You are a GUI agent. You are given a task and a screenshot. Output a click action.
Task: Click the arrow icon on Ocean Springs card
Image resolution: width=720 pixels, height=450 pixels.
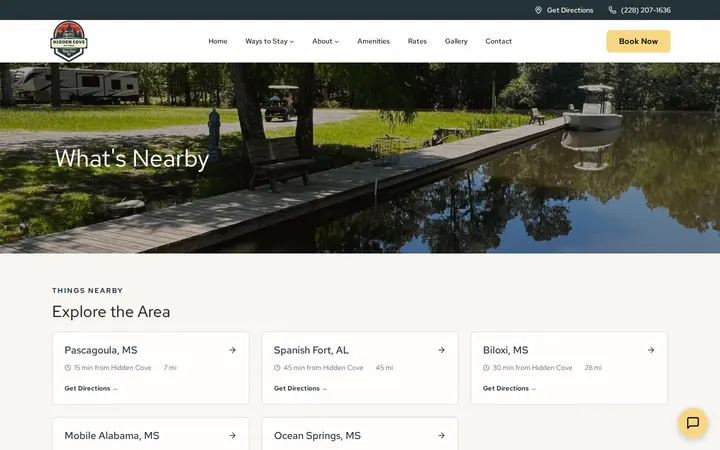point(441,435)
